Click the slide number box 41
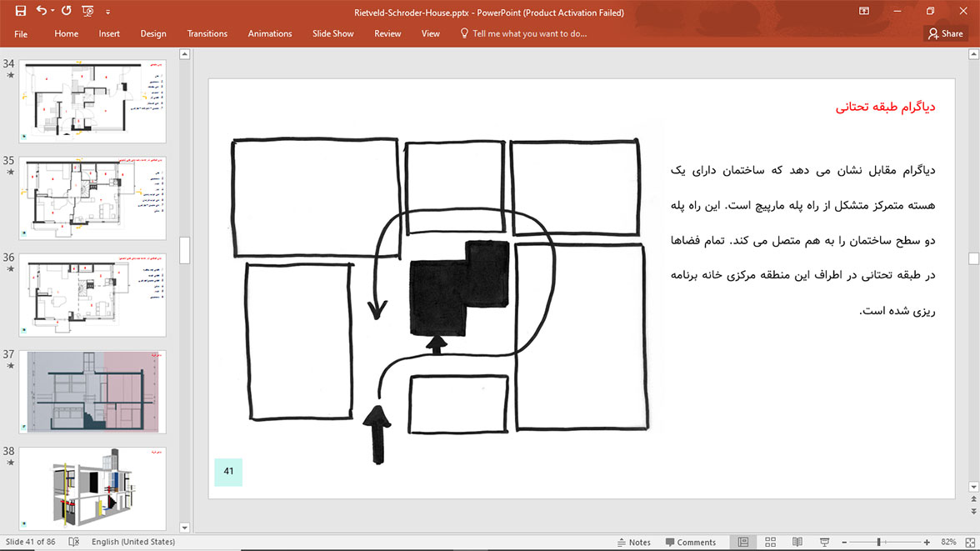The height and width of the screenshot is (551, 980). (228, 472)
